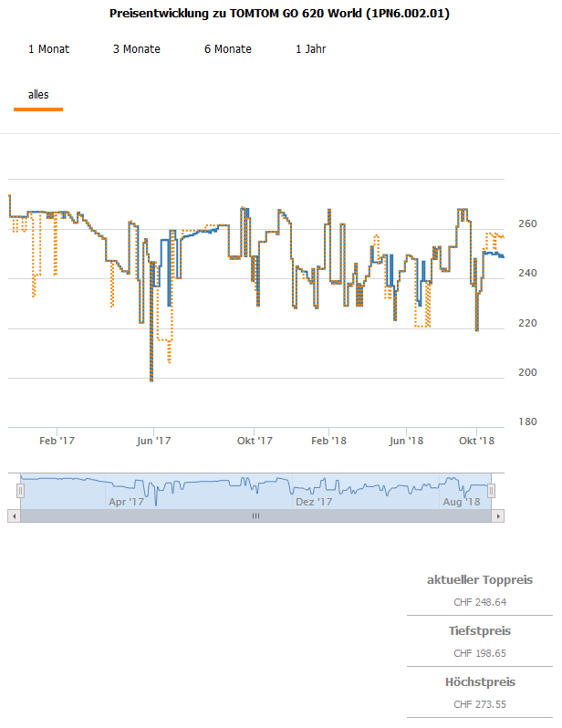Select the 1 Monat range tab
The image size is (562, 728).
48,49
